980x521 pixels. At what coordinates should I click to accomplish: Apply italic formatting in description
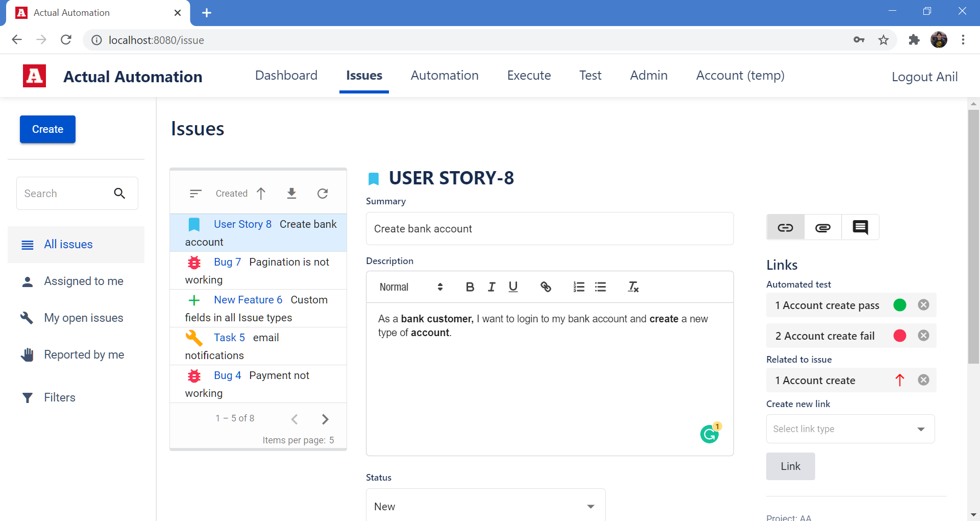[492, 287]
